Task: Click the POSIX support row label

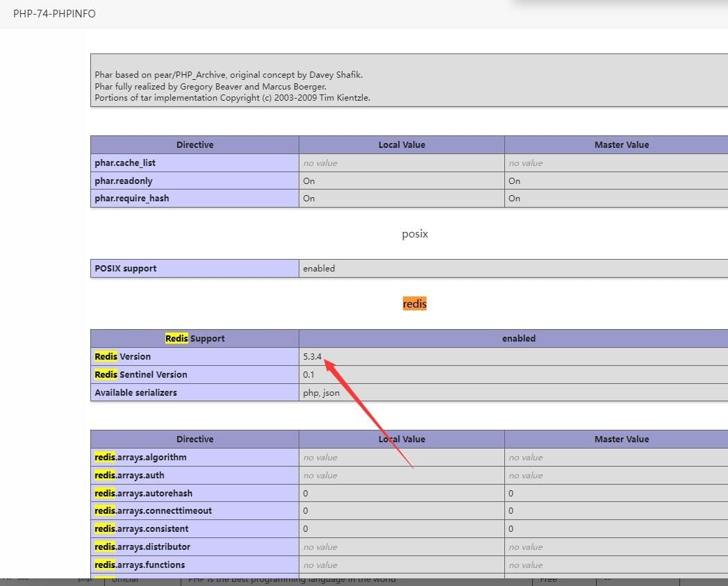Action: click(126, 268)
